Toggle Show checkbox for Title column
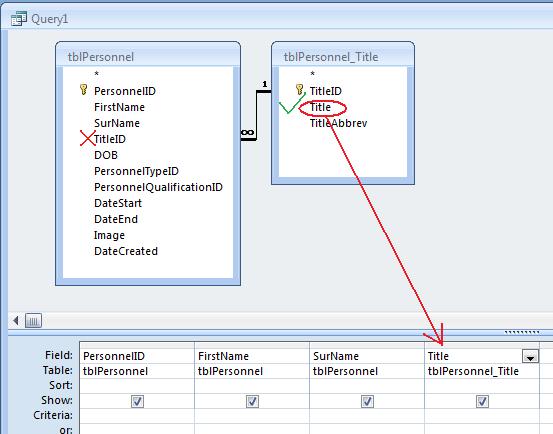This screenshot has height=434, width=553. click(x=482, y=401)
